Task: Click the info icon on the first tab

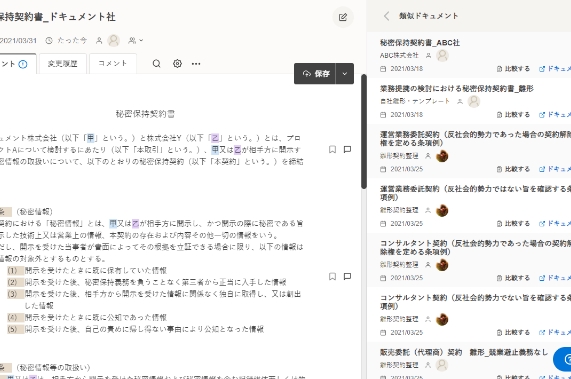Action: tap(23, 64)
